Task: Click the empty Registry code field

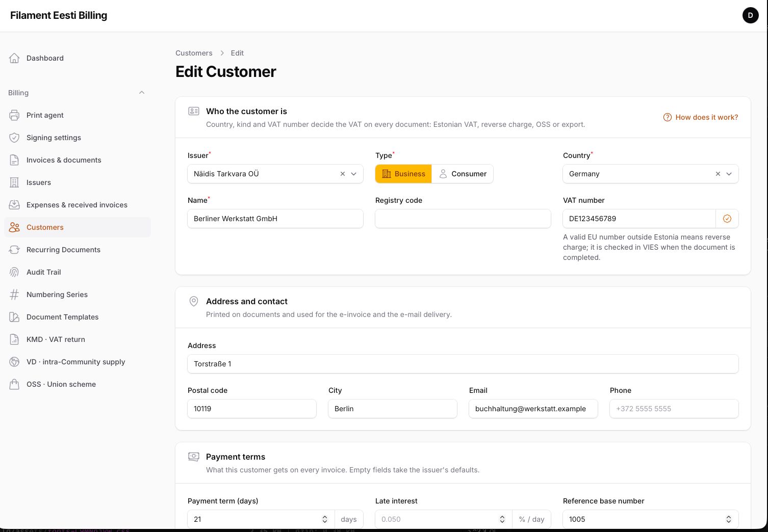Action: coord(463,219)
